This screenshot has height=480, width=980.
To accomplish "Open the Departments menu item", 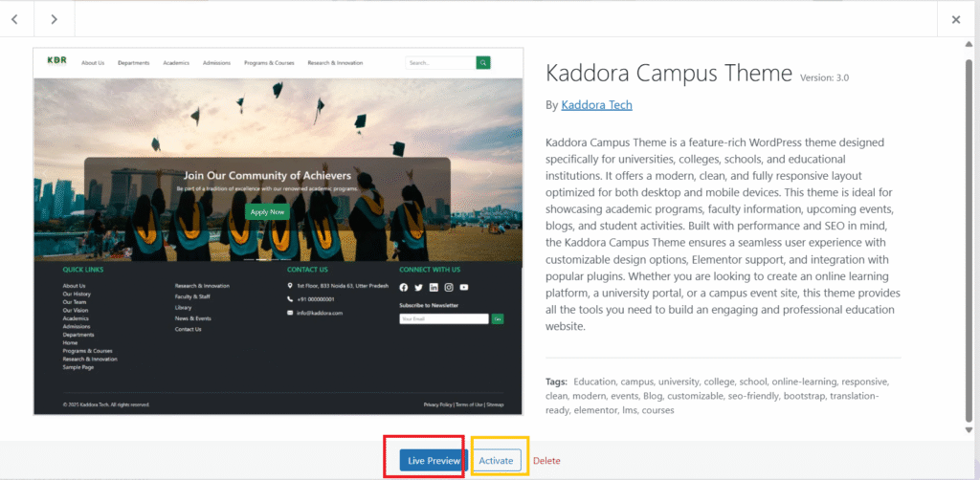I will point(134,63).
